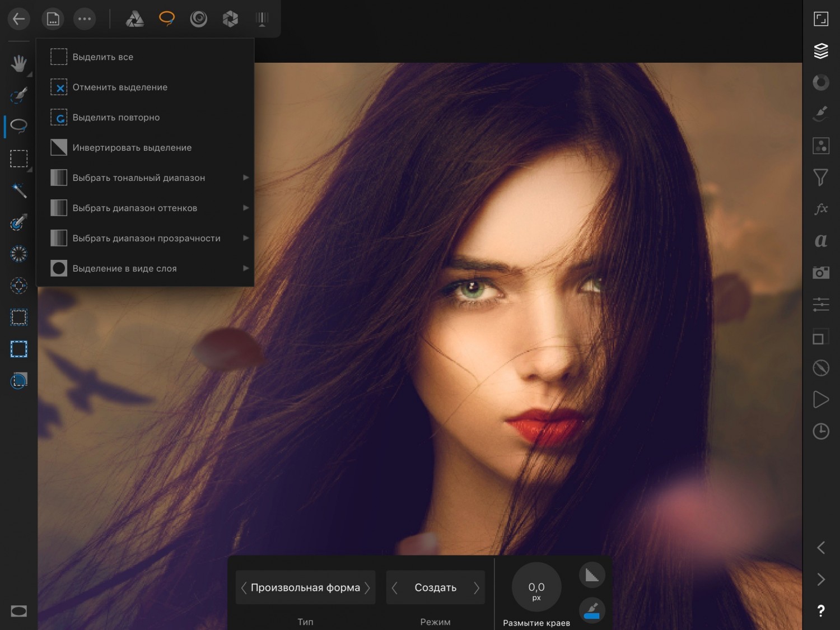The height and width of the screenshot is (630, 840).
Task: Open the Navigator compass studio panel
Action: click(821, 368)
